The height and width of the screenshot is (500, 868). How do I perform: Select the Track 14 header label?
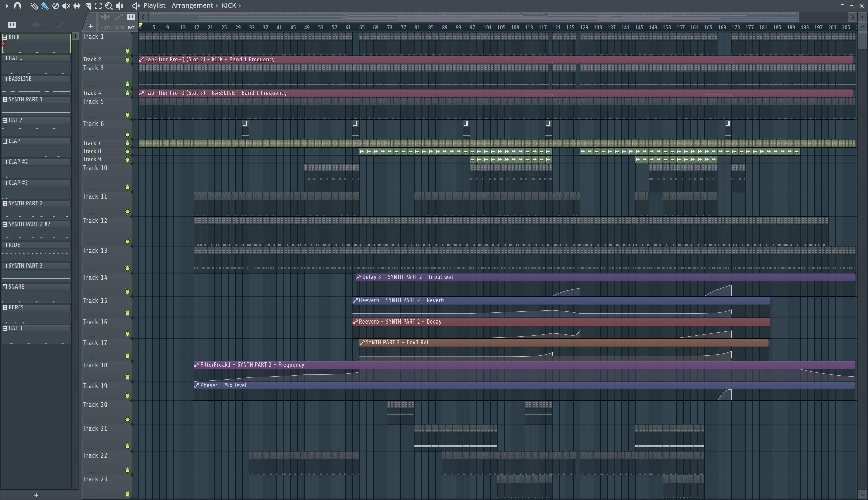coord(95,277)
